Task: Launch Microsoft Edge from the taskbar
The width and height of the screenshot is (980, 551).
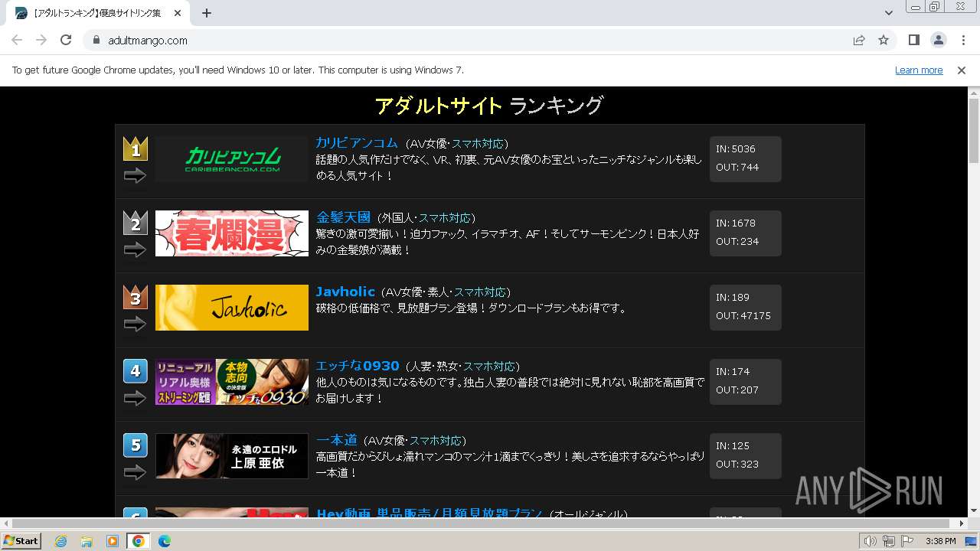Action: [165, 541]
